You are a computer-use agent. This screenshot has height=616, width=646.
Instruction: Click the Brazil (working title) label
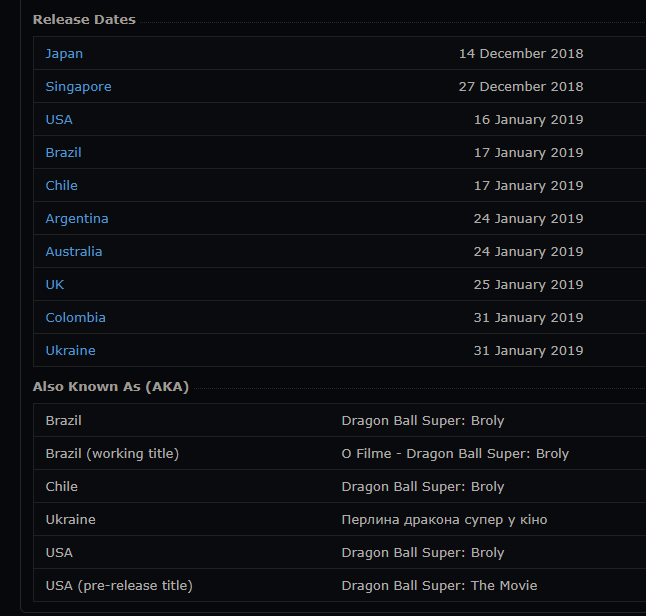pyautogui.click(x=112, y=454)
